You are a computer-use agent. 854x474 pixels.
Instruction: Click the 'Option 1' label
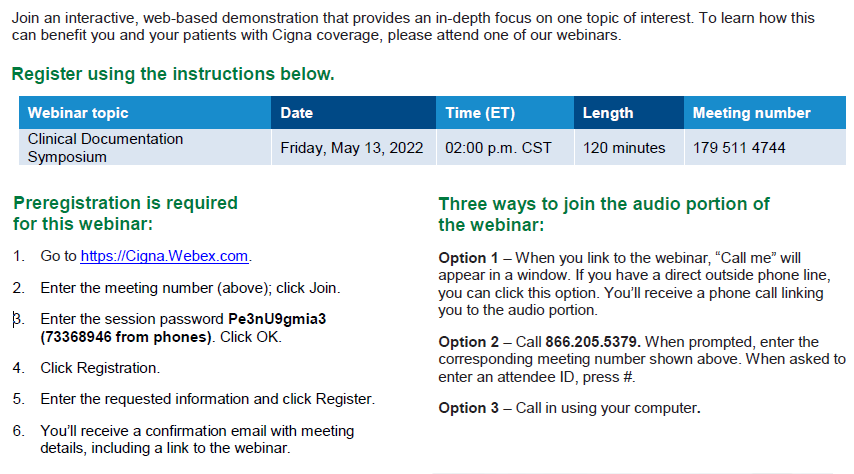(468, 258)
